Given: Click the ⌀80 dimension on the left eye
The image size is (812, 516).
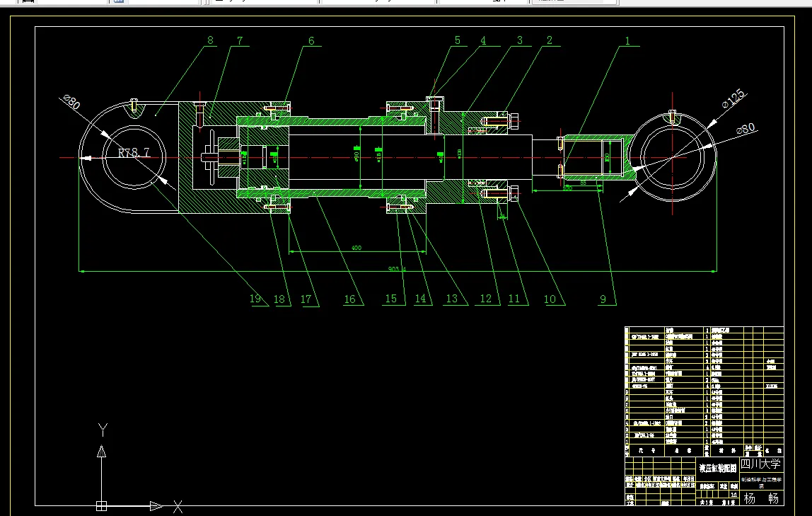Looking at the screenshot, I should (71, 102).
